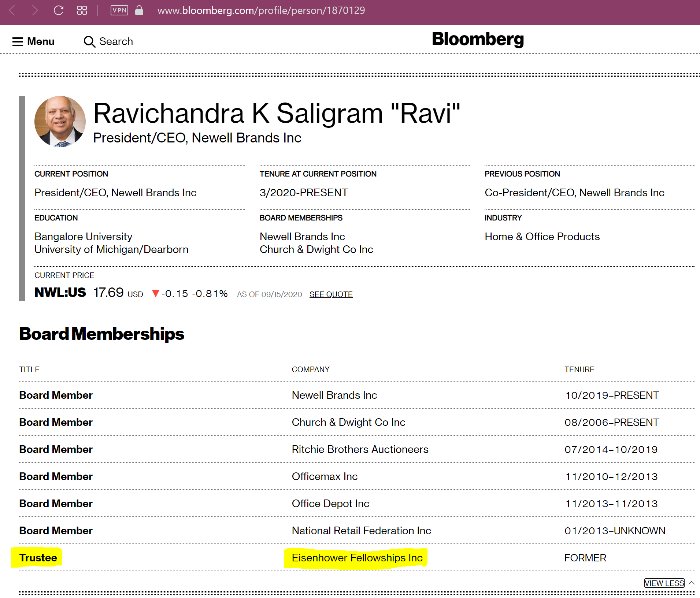This screenshot has height=598, width=700.
Task: Open the NWL:US ticker symbol
Action: click(60, 293)
